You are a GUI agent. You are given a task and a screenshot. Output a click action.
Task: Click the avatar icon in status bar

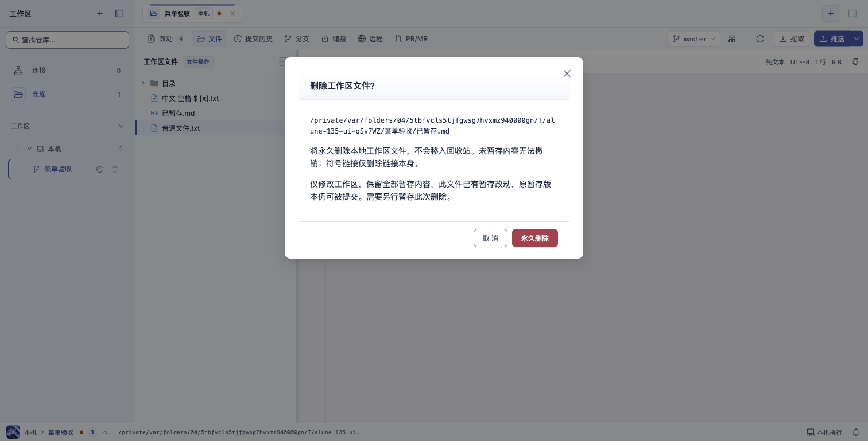pos(13,432)
